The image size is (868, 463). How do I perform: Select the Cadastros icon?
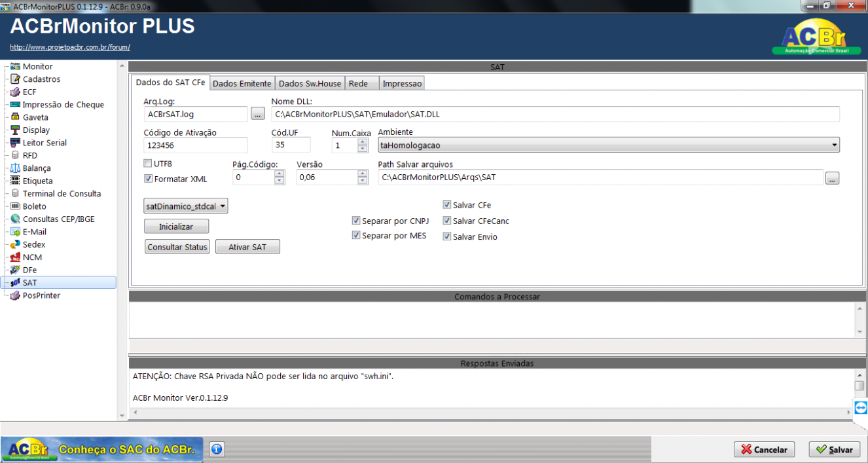[15, 79]
